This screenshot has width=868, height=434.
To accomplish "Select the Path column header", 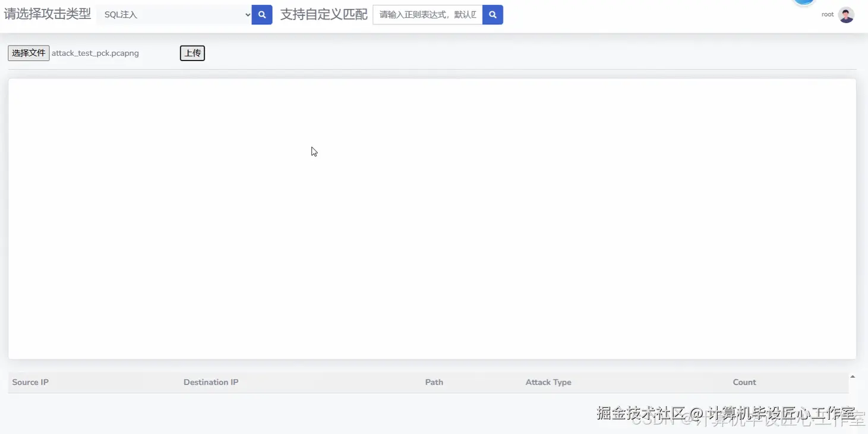I will (x=434, y=382).
